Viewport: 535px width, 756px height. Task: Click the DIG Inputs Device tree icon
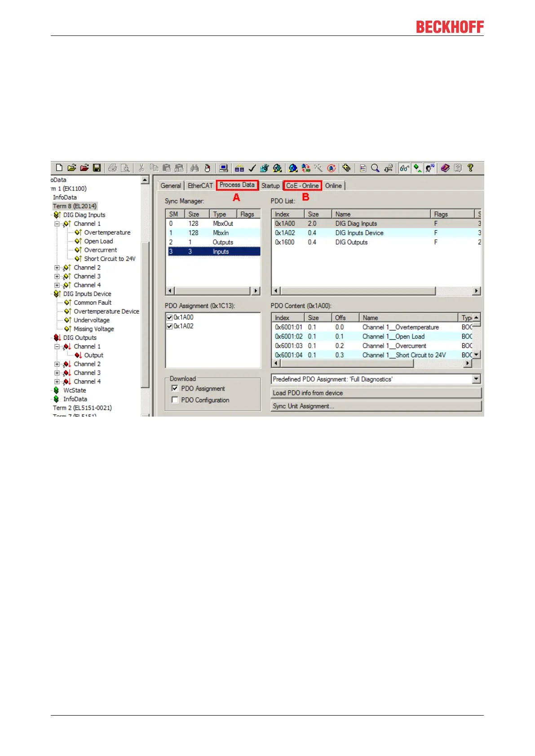[x=57, y=294]
